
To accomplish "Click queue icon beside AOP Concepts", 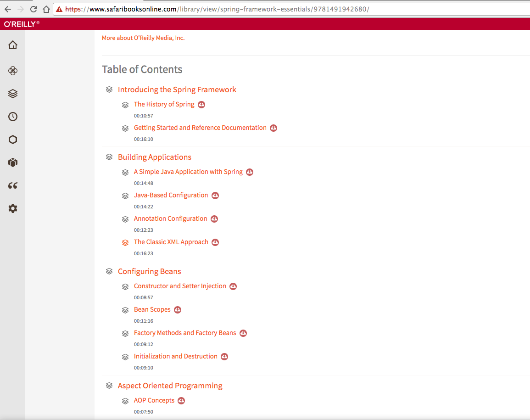I will pos(125,401).
